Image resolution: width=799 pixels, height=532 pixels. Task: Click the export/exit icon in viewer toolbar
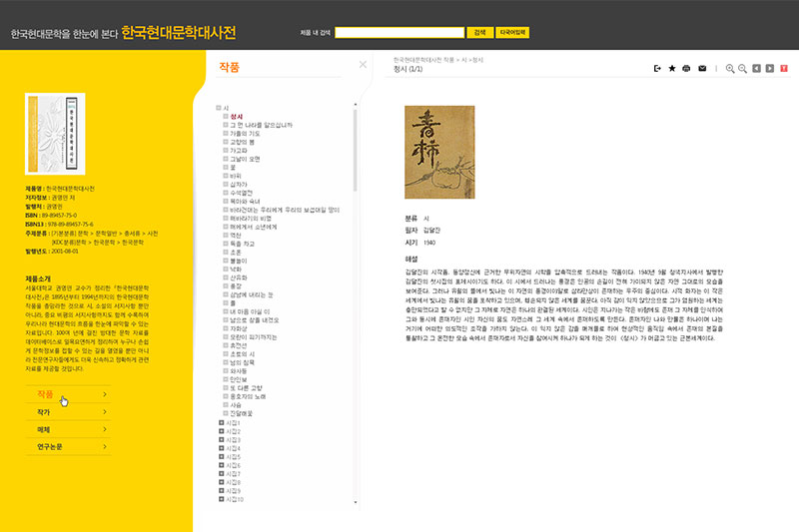pyautogui.click(x=657, y=68)
